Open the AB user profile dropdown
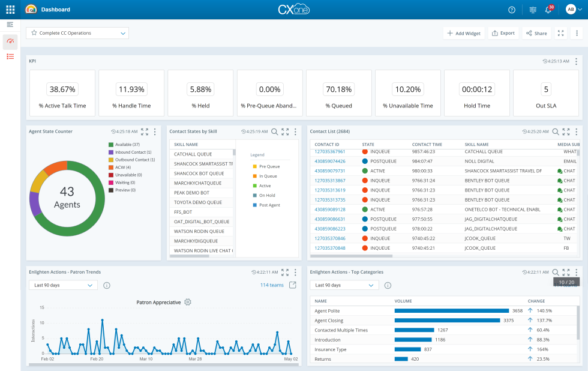Screen dimensions: 588x371 pos(574,10)
